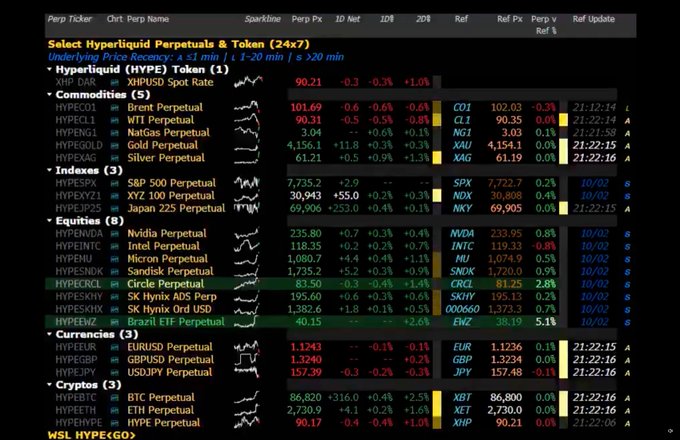Screen dimensions: 680x440
Task: Click Circle Perp v Ref value 2.8%
Action: coord(546,284)
